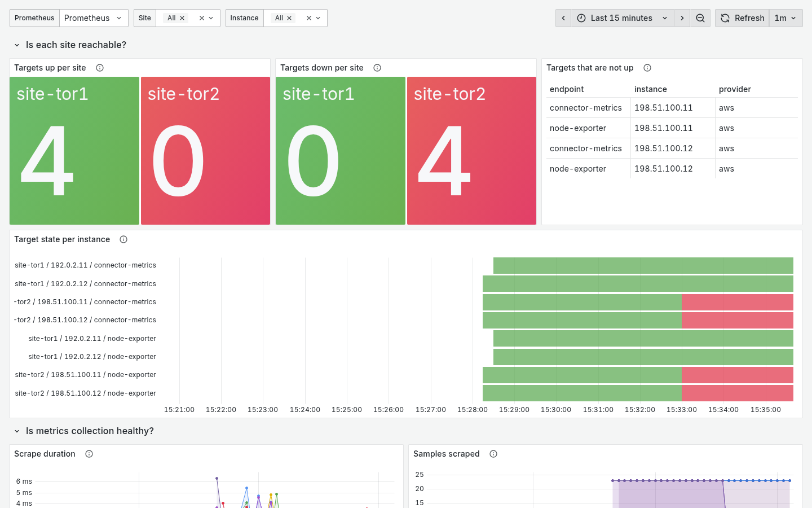This screenshot has width=812, height=508.
Task: Click site-tor1 192.0.2.12 connector-metrics green bar
Action: click(x=638, y=284)
